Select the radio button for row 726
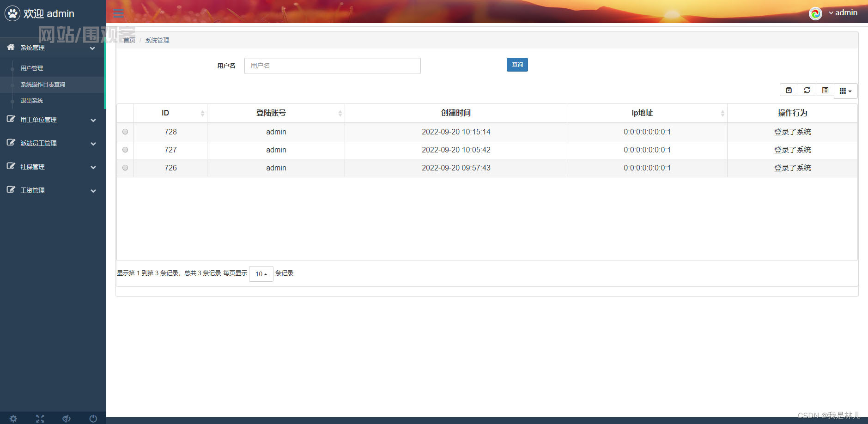 click(x=125, y=168)
